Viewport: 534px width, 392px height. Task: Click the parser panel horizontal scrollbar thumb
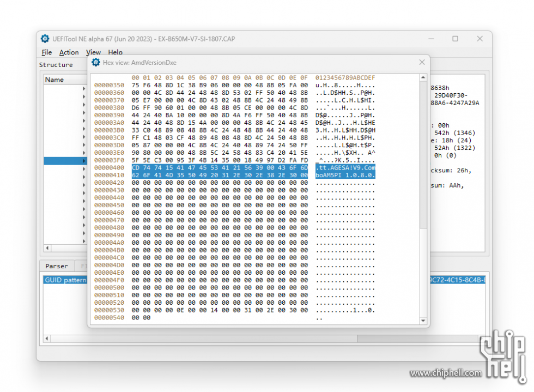[x=204, y=339]
